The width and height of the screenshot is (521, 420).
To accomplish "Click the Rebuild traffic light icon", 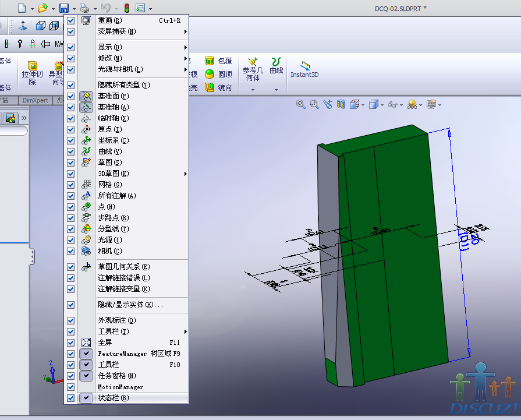I will (127, 8).
